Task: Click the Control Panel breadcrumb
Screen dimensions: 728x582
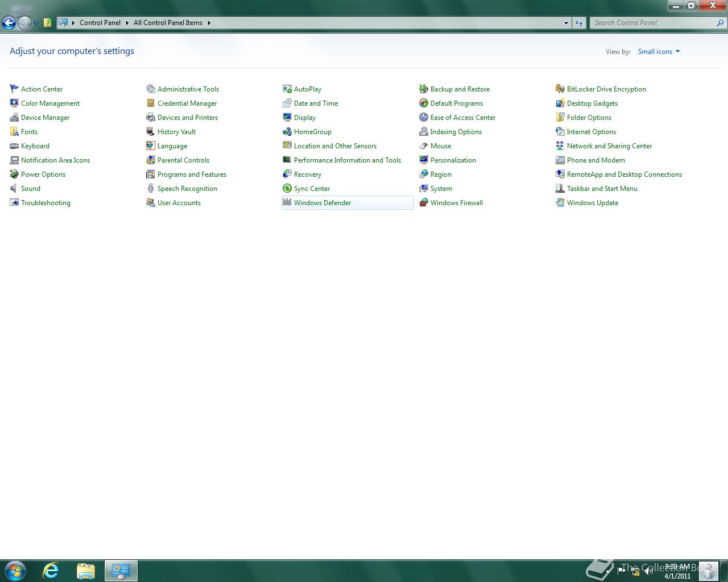Action: pyautogui.click(x=100, y=23)
